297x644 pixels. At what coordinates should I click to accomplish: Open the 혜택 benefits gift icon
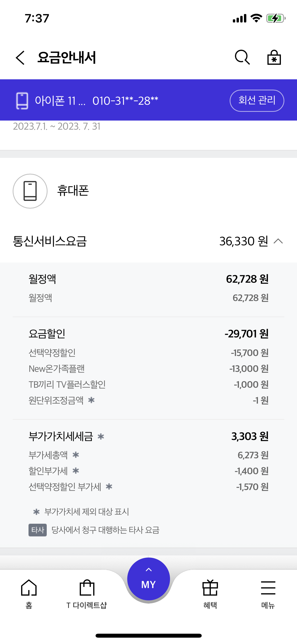tap(210, 592)
